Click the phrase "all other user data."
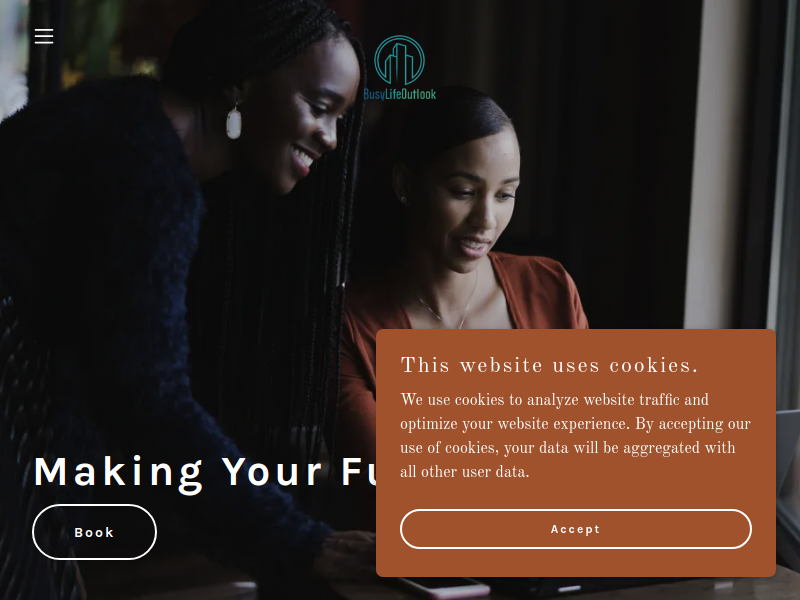The width and height of the screenshot is (800, 600). pos(464,472)
